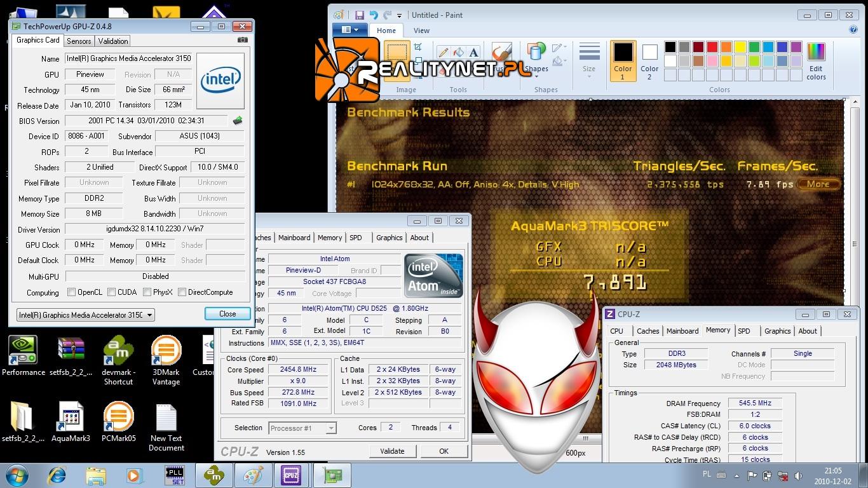Click DRAM Frequency value 545.5 MHz
Viewport: 868px width, 488px height.
(756, 403)
